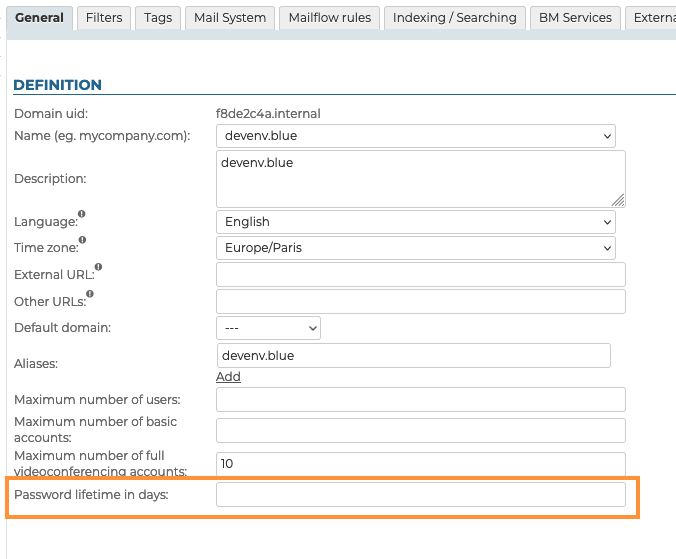Click the info icon beside Language label

82,214
